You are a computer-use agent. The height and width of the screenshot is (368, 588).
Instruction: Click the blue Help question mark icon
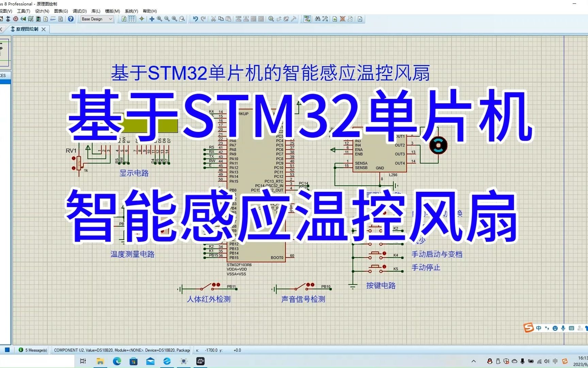click(70, 19)
